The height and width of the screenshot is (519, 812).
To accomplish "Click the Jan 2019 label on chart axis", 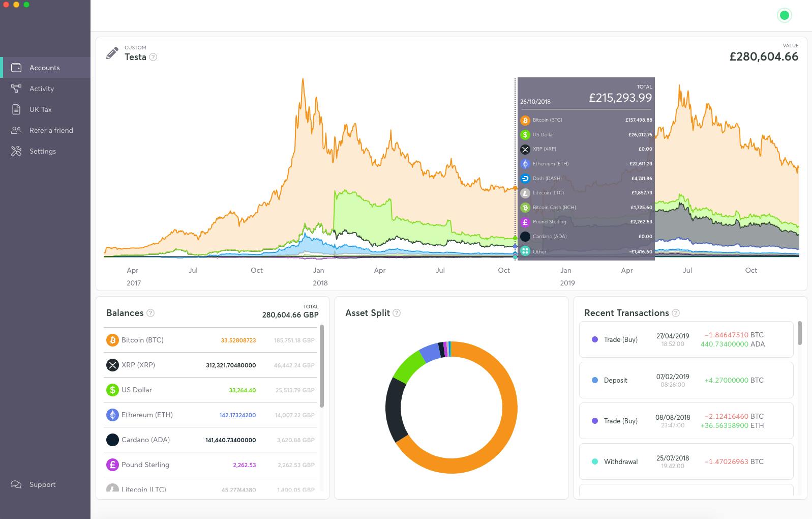I will 566,276.
